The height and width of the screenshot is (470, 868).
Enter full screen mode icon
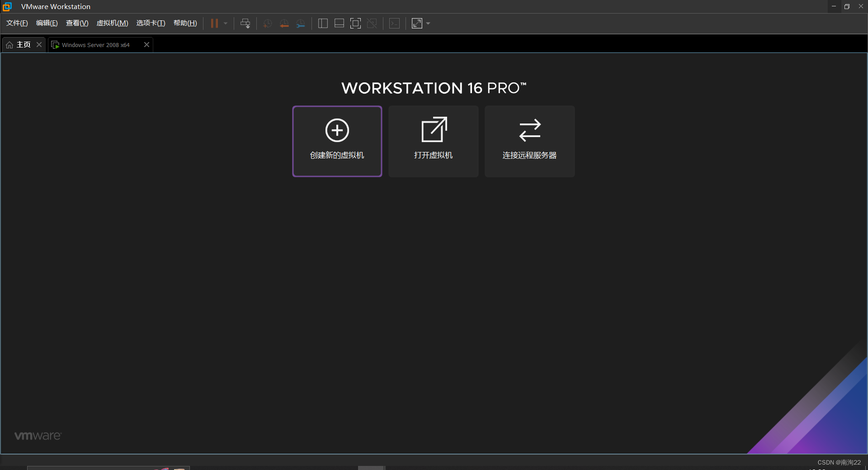coord(356,24)
